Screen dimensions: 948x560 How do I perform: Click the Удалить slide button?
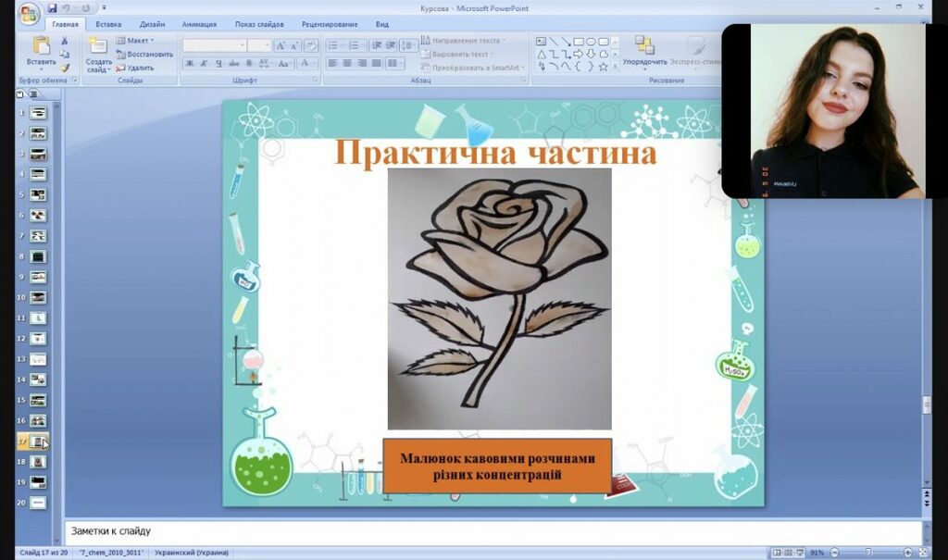pos(136,68)
